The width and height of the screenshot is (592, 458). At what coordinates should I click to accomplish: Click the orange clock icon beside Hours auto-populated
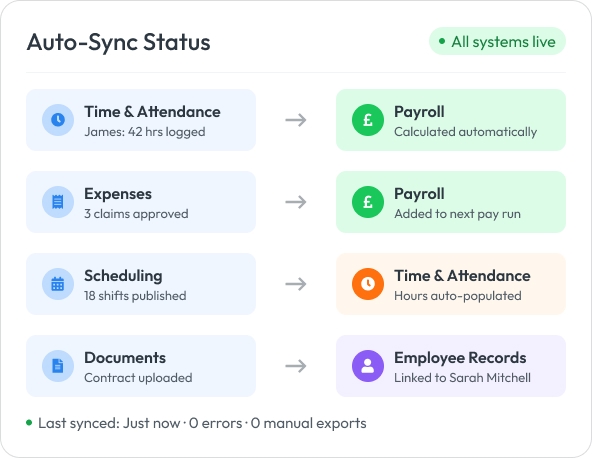(368, 284)
